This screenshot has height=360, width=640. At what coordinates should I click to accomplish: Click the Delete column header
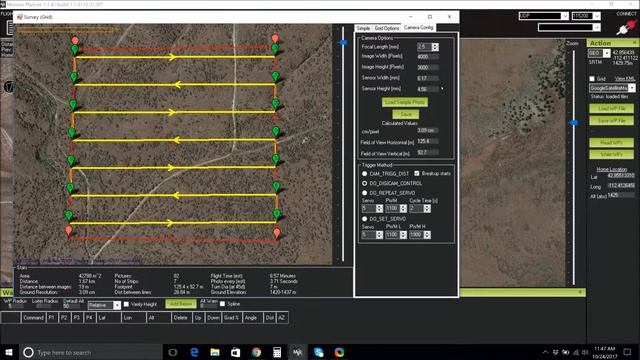coord(180,318)
